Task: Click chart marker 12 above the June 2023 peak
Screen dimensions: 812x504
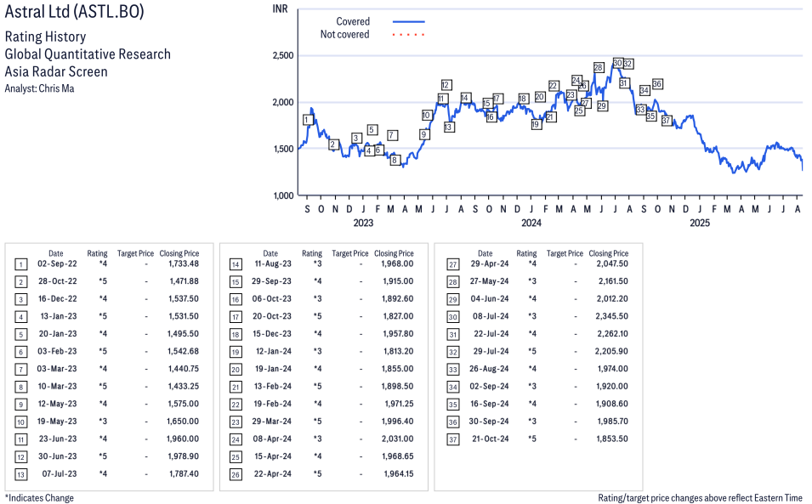Action: click(x=446, y=85)
